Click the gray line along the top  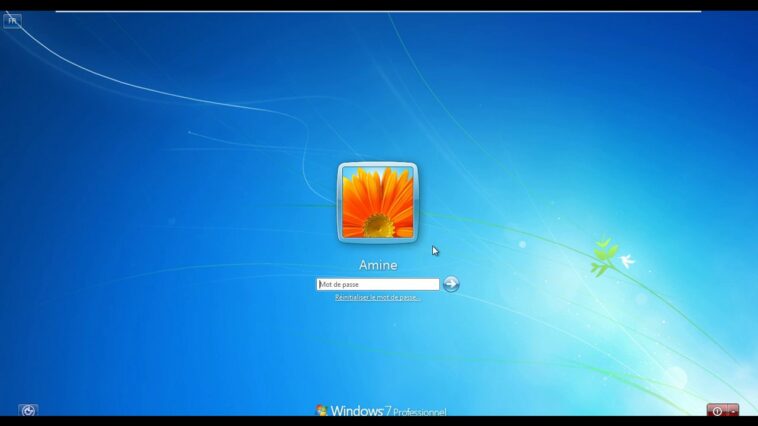pos(378,11)
